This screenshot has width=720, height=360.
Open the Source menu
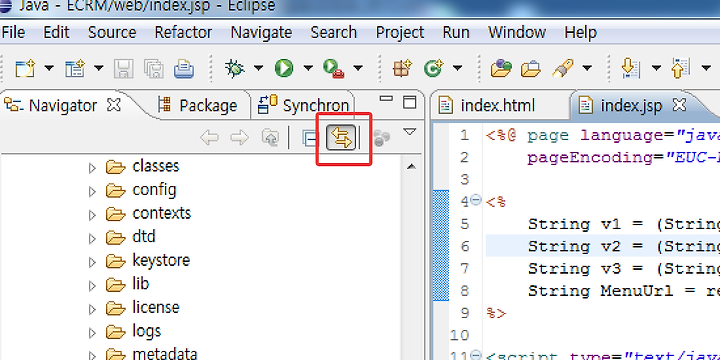tap(112, 33)
